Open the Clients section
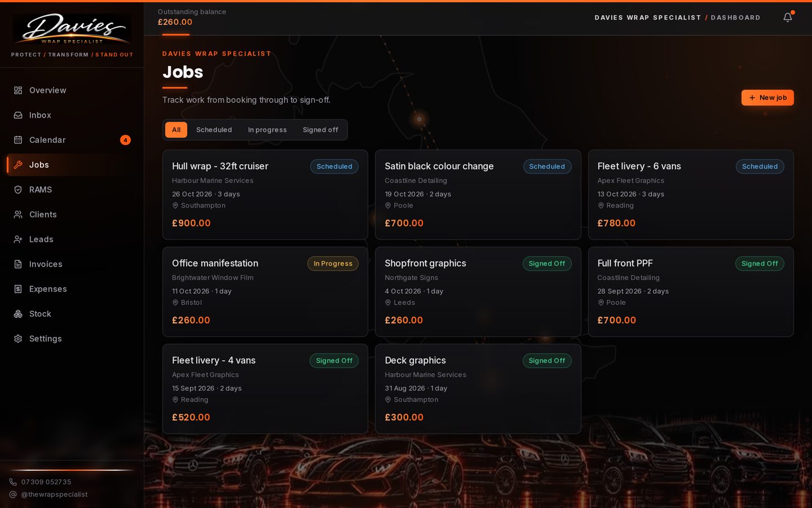 pos(72,214)
